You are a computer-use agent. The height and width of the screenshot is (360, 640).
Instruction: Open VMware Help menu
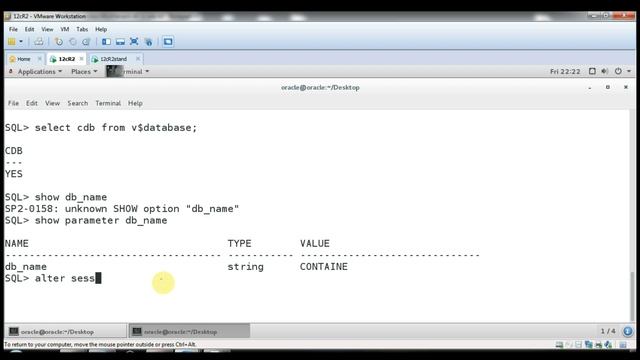[x=101, y=29]
